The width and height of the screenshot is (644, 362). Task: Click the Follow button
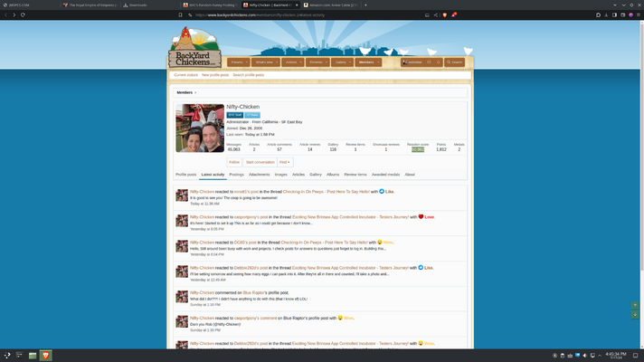(x=234, y=162)
